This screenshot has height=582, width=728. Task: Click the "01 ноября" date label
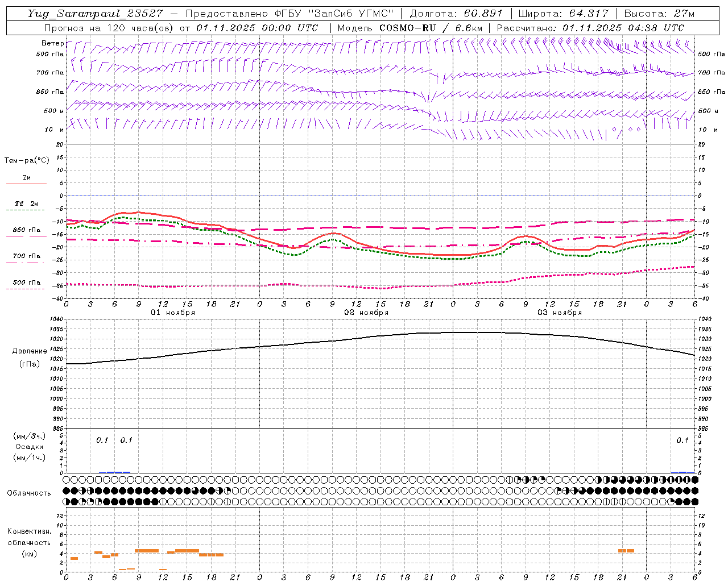click(x=173, y=313)
